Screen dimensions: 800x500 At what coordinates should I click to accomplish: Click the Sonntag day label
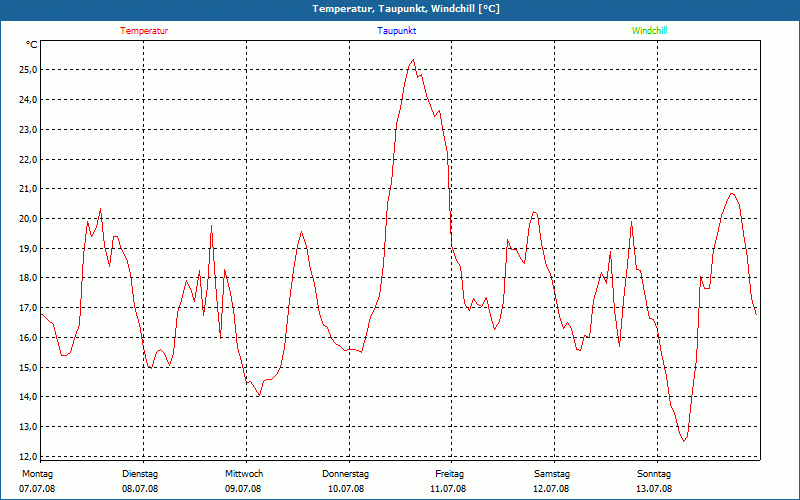(x=654, y=474)
